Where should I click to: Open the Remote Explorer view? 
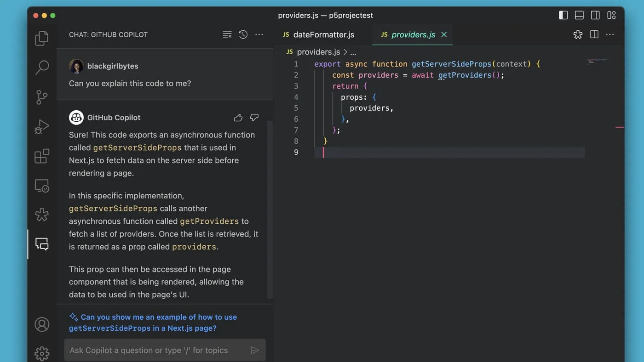[x=42, y=186]
